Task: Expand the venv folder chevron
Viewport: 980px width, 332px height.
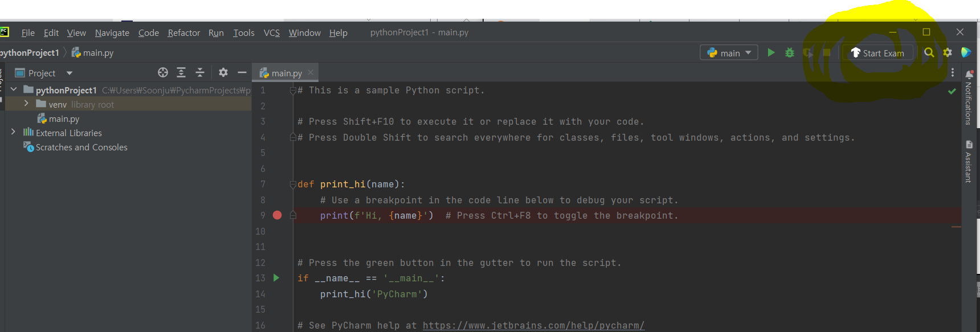Action: click(26, 104)
